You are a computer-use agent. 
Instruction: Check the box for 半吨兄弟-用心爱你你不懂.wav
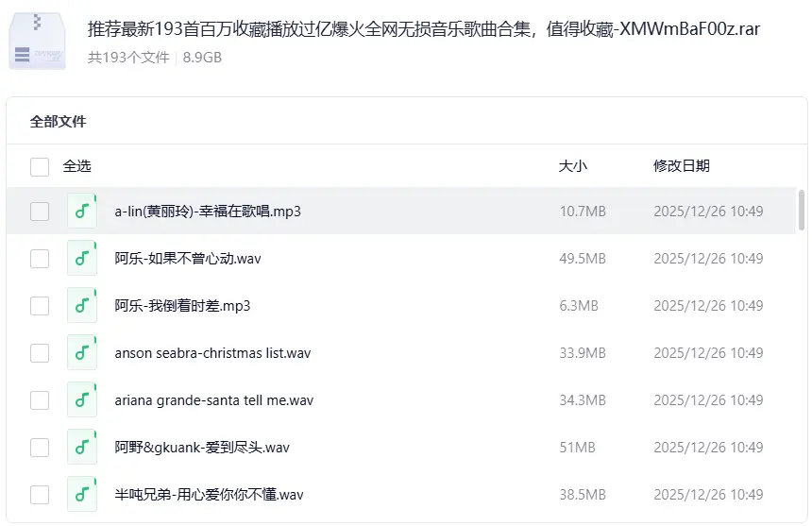click(x=40, y=495)
